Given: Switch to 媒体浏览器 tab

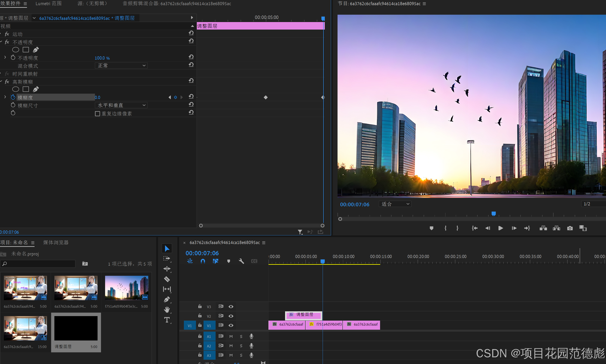Looking at the screenshot, I should (x=56, y=243).
